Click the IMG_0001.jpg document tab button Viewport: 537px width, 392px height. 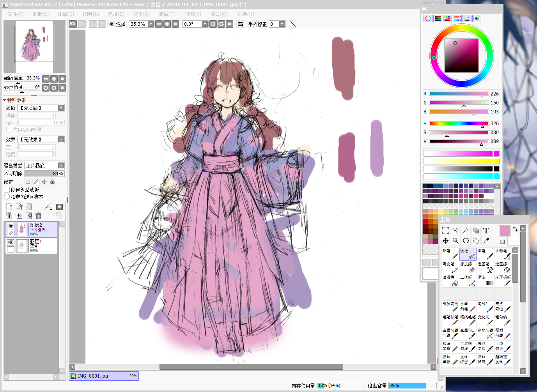coord(103,376)
